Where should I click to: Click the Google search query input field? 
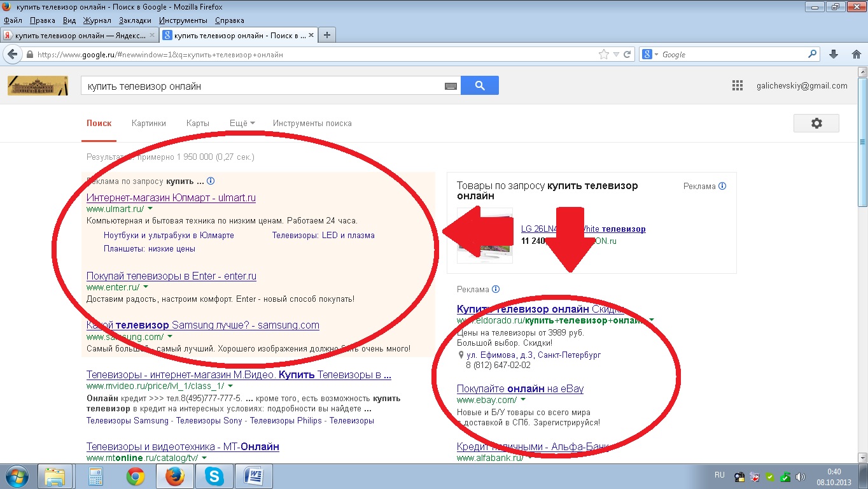click(261, 86)
